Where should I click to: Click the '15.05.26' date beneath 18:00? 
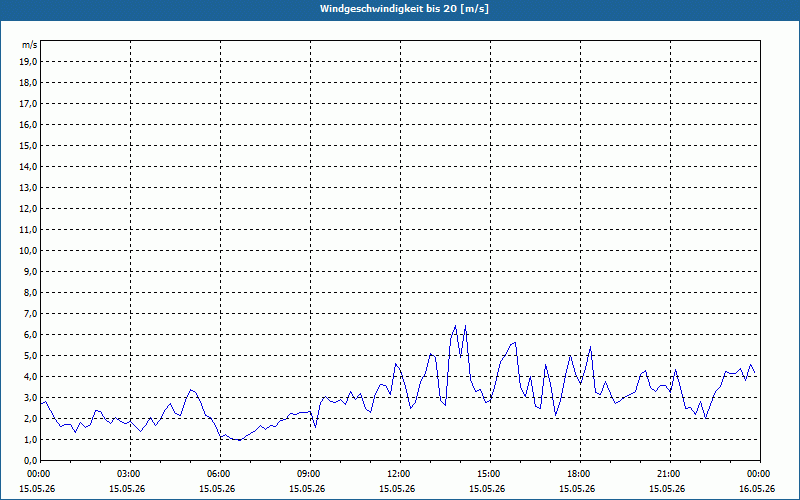click(x=577, y=488)
